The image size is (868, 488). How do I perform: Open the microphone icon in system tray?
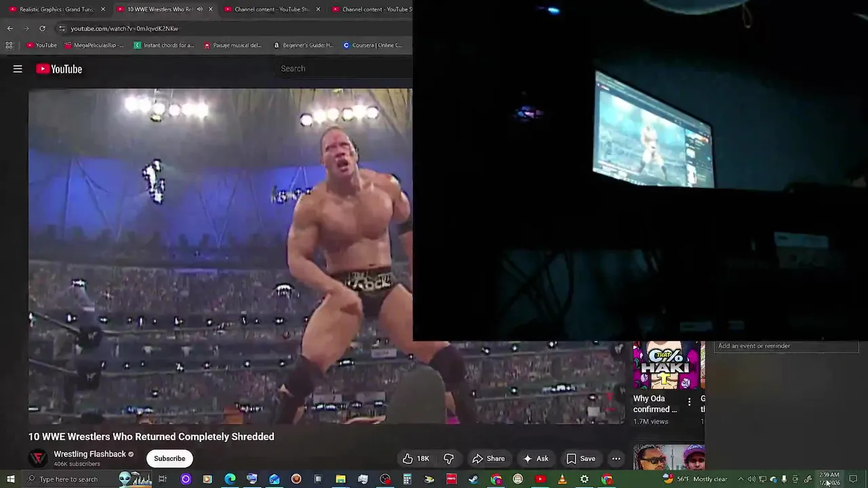[x=784, y=479]
